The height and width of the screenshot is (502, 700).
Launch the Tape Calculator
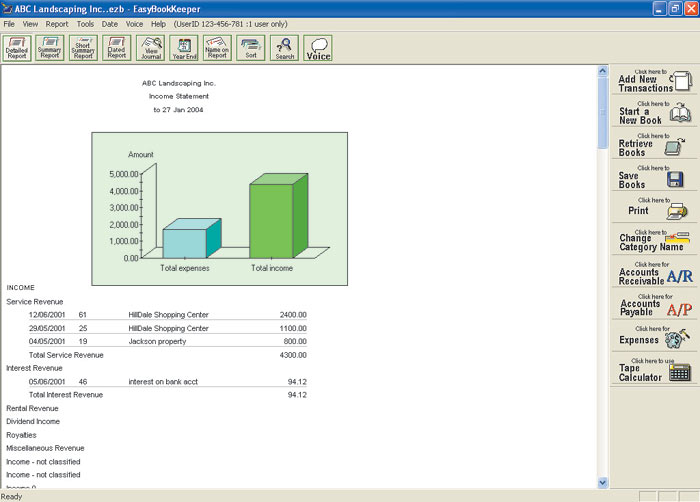655,369
